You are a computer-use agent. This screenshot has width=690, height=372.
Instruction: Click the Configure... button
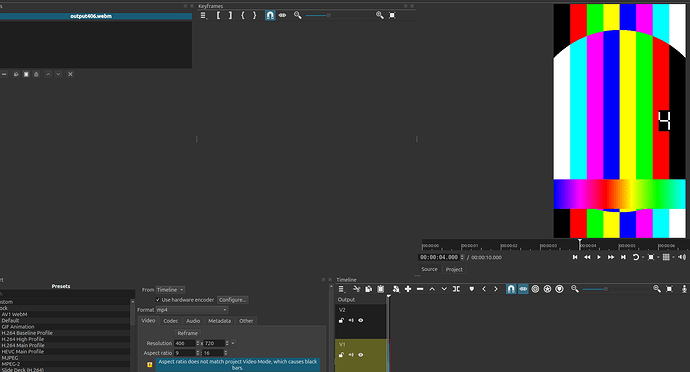click(x=233, y=300)
